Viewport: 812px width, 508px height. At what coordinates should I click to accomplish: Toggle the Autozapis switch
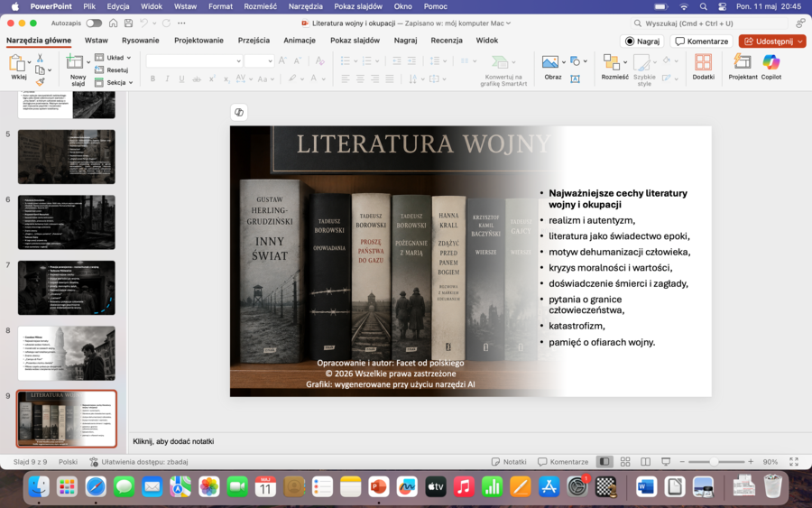coord(94,23)
